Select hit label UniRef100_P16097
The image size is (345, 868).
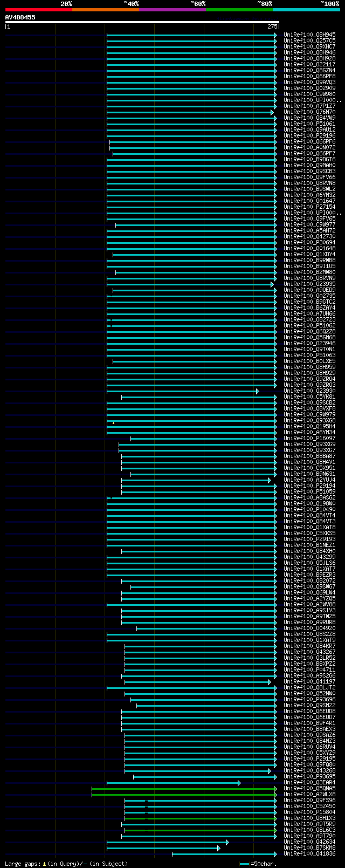(x=309, y=439)
